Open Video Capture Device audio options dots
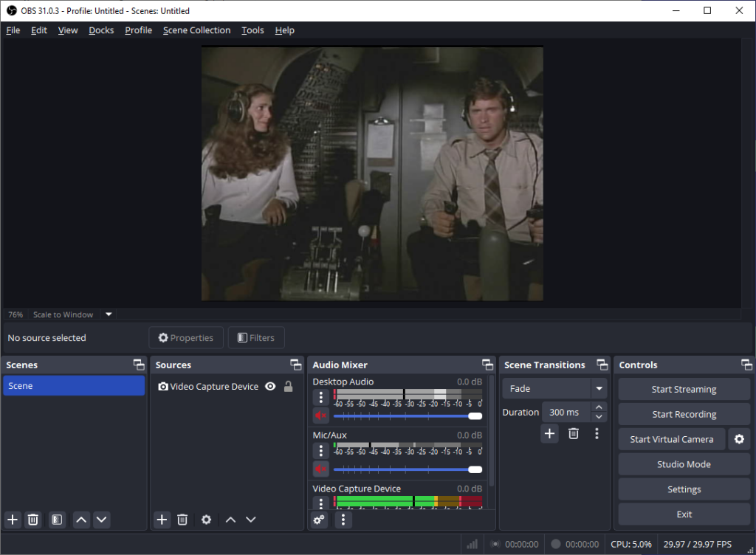The image size is (756, 555). (x=321, y=503)
